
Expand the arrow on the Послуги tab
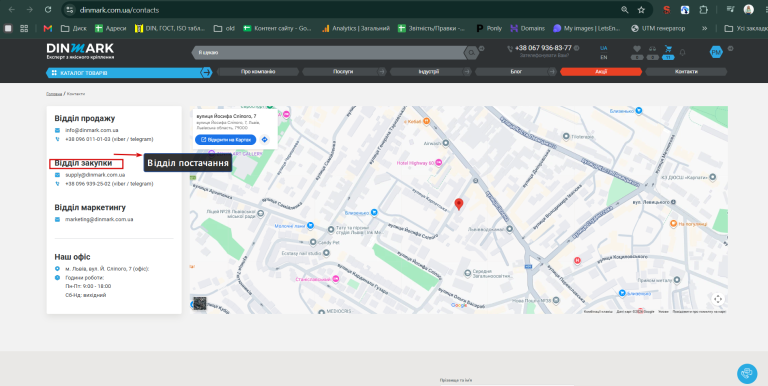coord(382,72)
